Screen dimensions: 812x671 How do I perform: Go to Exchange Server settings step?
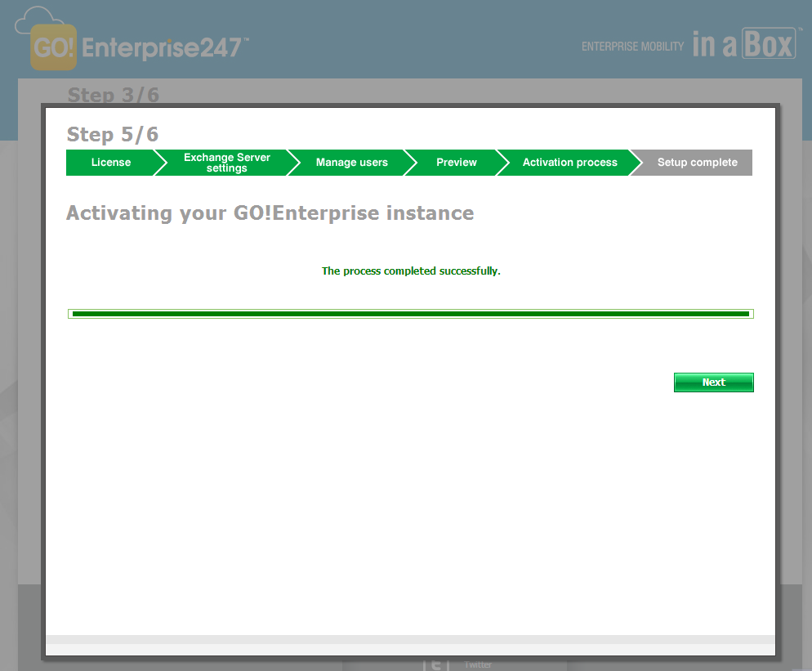(x=226, y=163)
